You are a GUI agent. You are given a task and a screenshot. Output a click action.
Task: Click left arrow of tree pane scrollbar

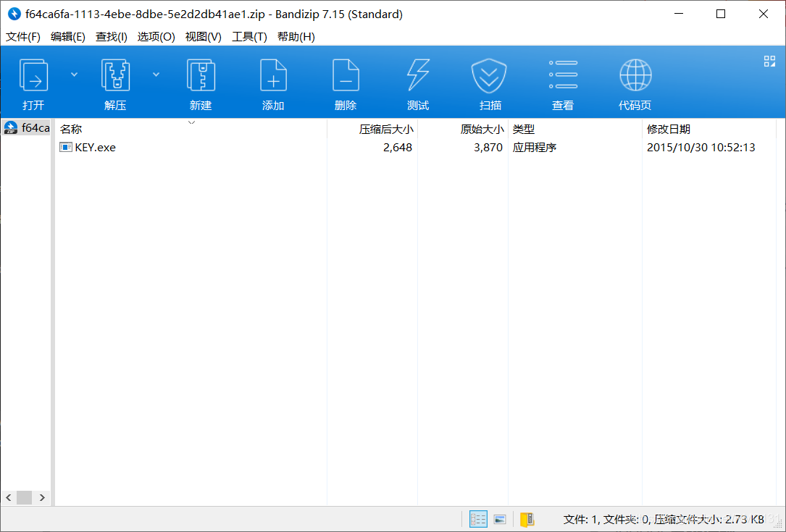tap(9, 497)
